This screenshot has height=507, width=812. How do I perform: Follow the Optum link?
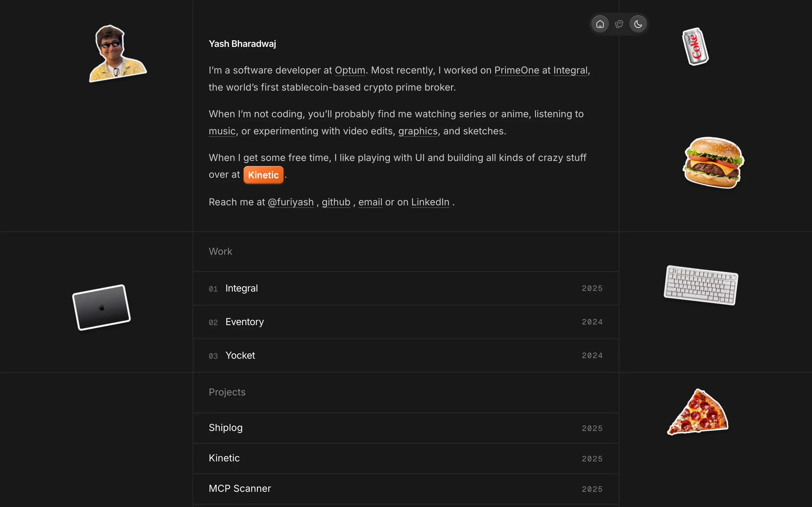coord(350,70)
